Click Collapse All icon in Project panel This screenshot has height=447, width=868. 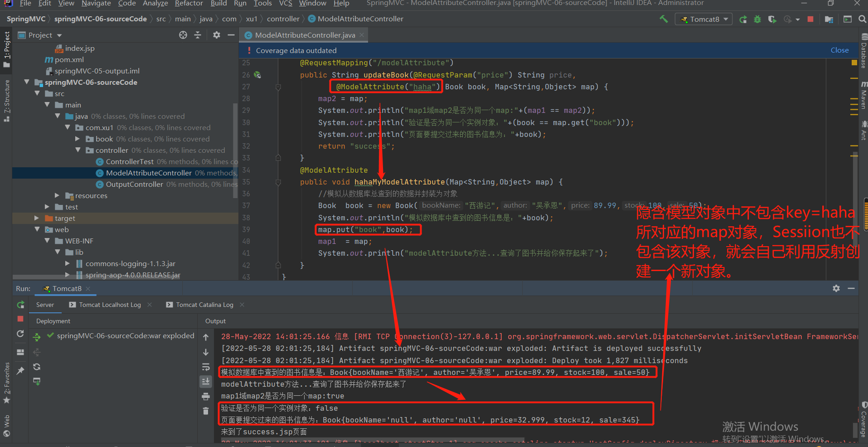[x=198, y=35]
